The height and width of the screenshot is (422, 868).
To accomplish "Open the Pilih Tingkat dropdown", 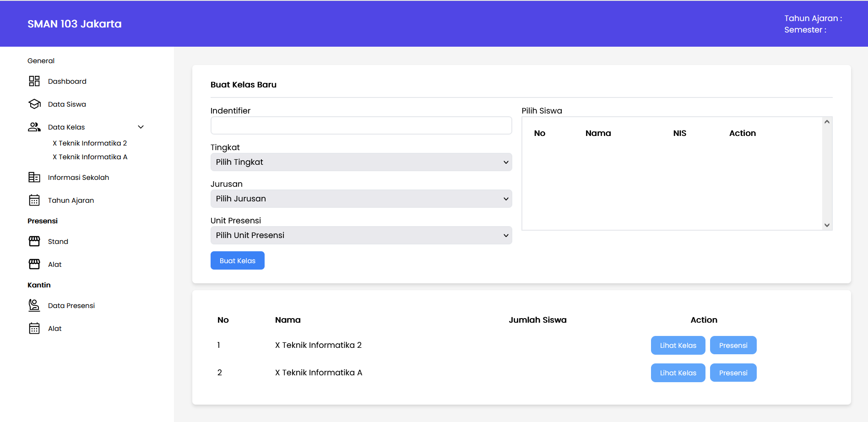I will pyautogui.click(x=361, y=162).
